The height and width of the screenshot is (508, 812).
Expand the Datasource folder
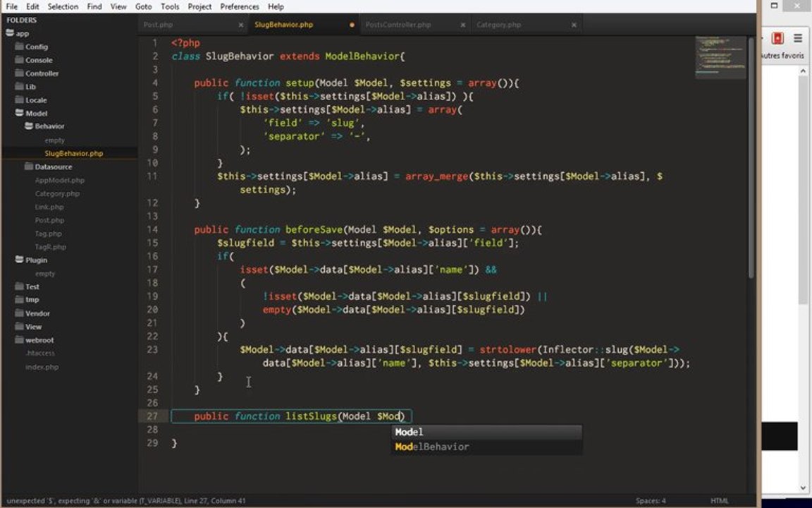click(x=48, y=167)
